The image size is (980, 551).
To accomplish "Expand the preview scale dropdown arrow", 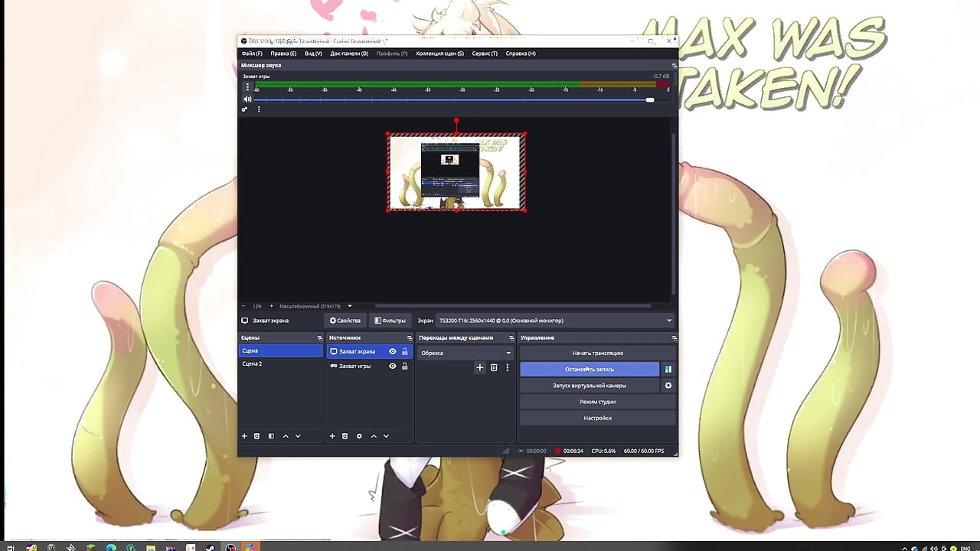I will [349, 305].
